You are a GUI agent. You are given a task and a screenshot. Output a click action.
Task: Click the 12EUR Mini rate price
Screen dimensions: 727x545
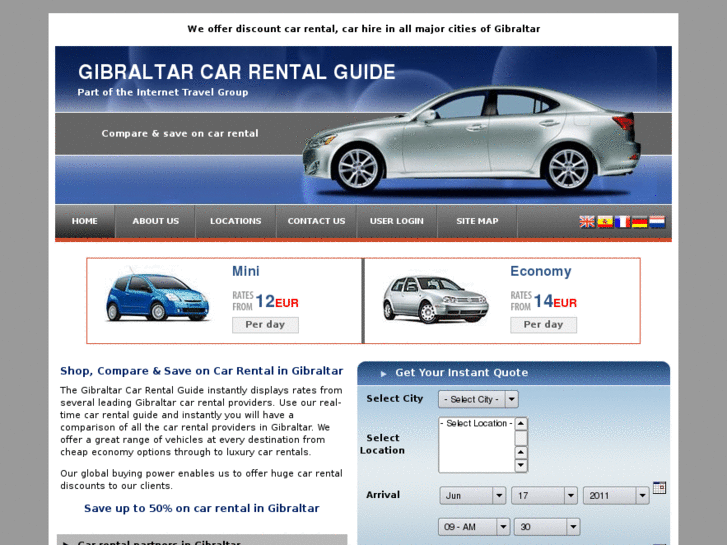coord(277,301)
